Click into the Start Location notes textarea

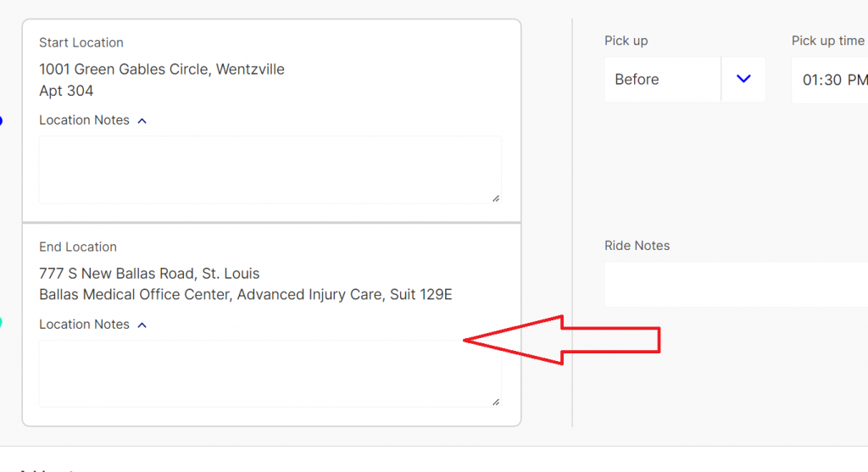270,169
